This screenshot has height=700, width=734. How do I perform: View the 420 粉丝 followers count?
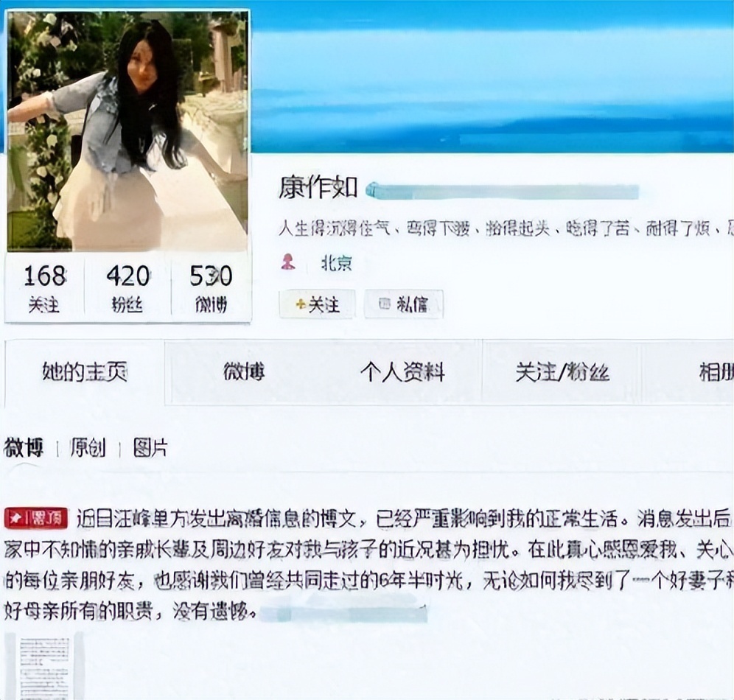pos(127,288)
